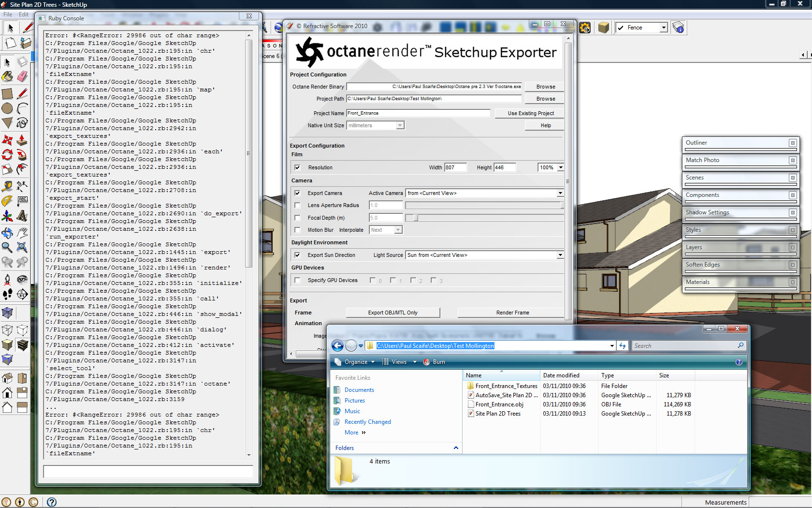Open the Edit menu in SketchUp
This screenshot has height=508, width=812.
click(x=24, y=15)
